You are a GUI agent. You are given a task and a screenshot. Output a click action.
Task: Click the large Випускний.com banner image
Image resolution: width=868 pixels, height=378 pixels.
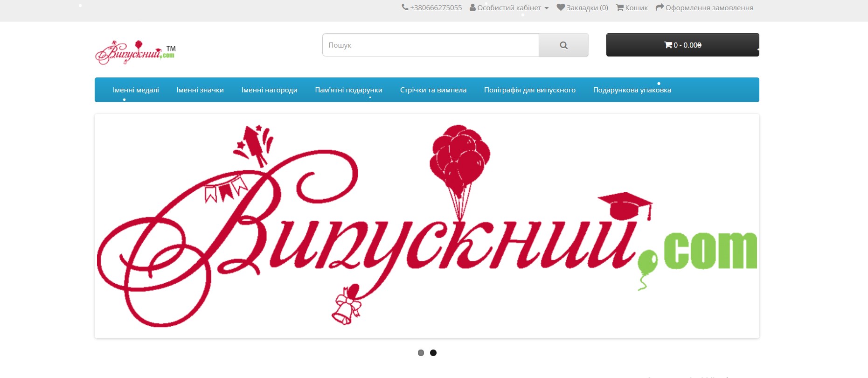click(427, 226)
